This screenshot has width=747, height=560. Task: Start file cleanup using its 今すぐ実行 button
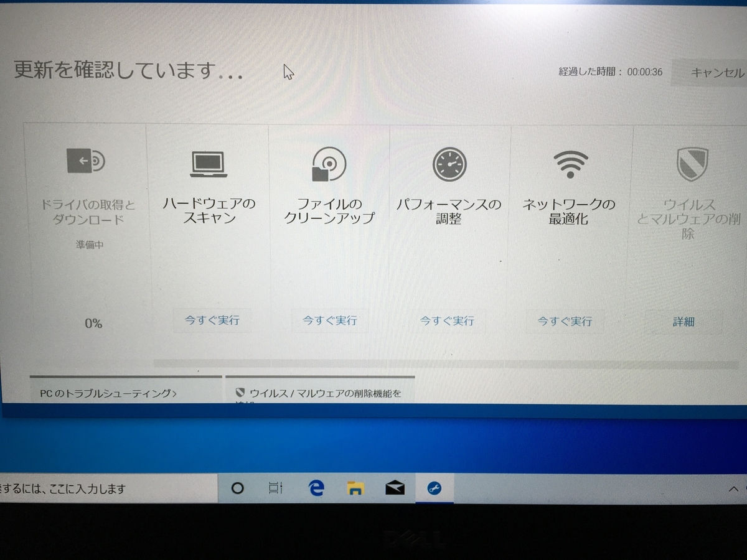tap(330, 320)
